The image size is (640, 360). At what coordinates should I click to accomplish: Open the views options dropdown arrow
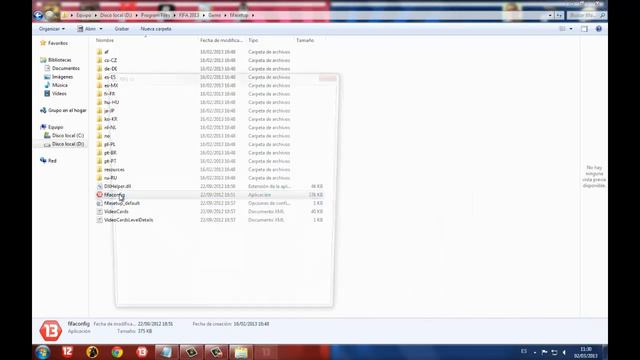pyautogui.click(x=571, y=29)
